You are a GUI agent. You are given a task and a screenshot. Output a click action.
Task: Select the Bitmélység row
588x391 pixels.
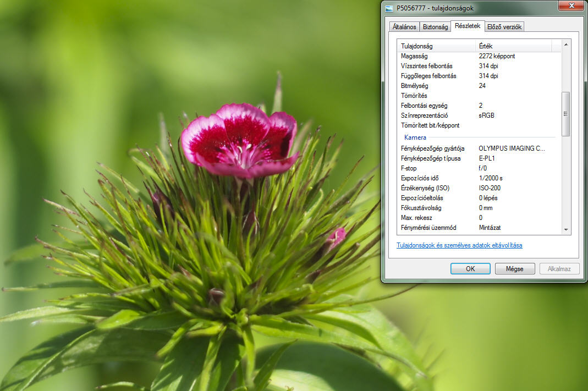480,86
